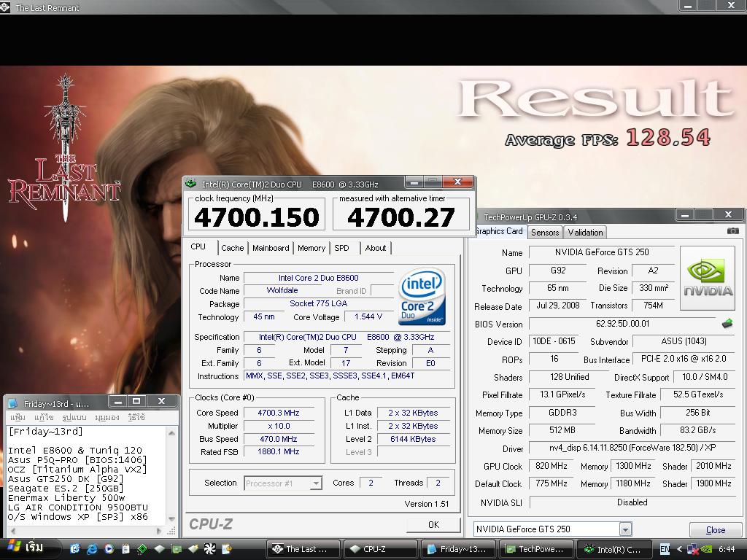
Task: Click the Close button in GPU-Z
Action: pos(716,529)
